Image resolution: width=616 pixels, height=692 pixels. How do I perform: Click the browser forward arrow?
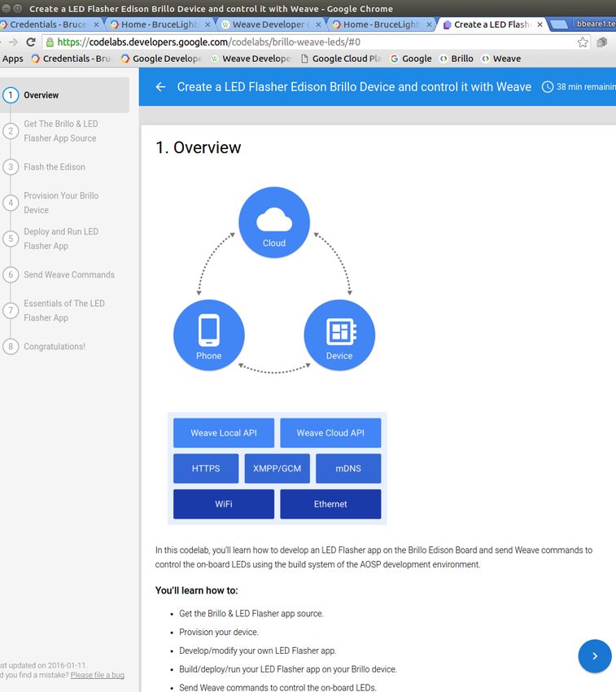[x=13, y=42]
